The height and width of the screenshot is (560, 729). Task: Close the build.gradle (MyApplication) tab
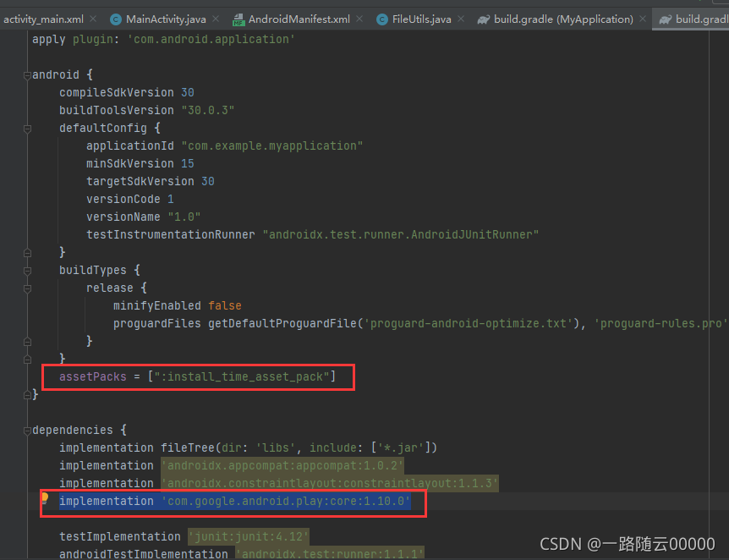coord(643,19)
